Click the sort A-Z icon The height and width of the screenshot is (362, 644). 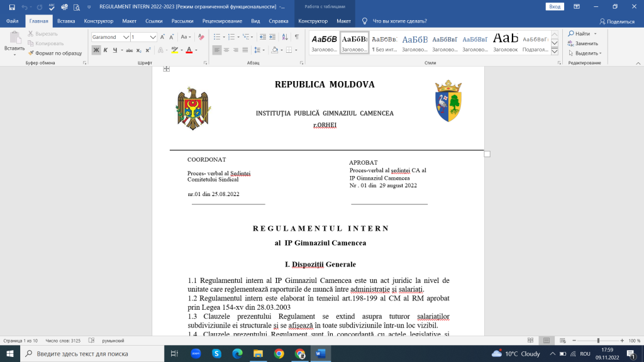(x=285, y=37)
